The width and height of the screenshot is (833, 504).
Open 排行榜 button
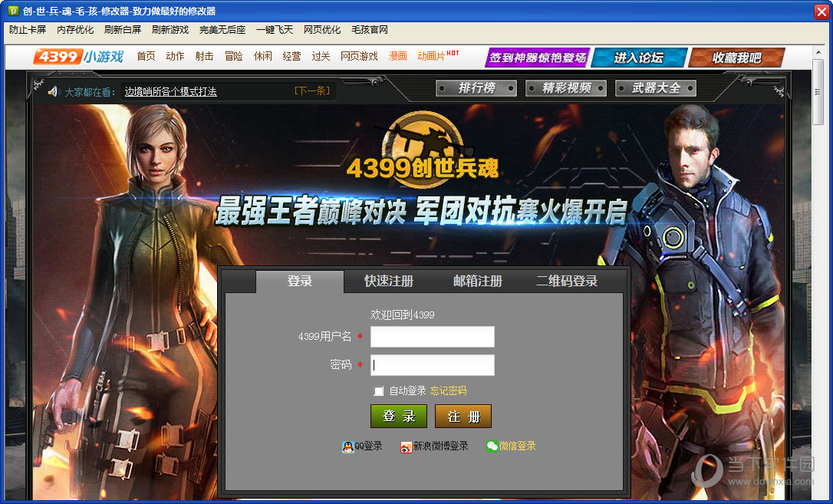coord(476,88)
